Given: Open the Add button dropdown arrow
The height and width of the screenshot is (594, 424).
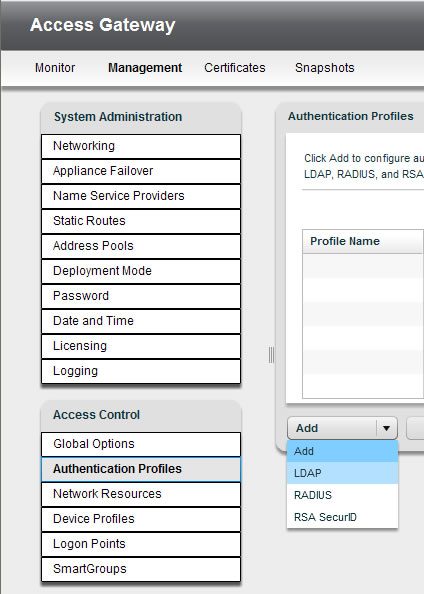Looking at the screenshot, I should [x=386, y=428].
